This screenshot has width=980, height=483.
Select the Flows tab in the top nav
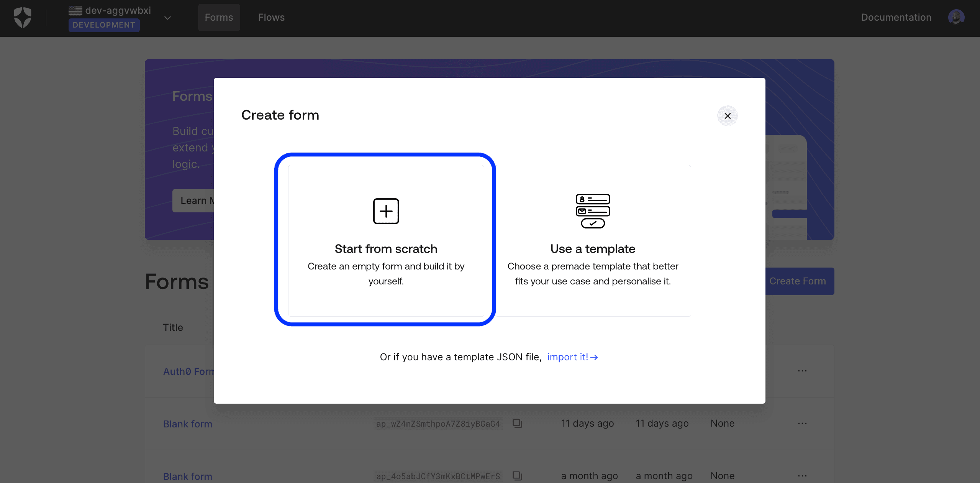point(271,17)
